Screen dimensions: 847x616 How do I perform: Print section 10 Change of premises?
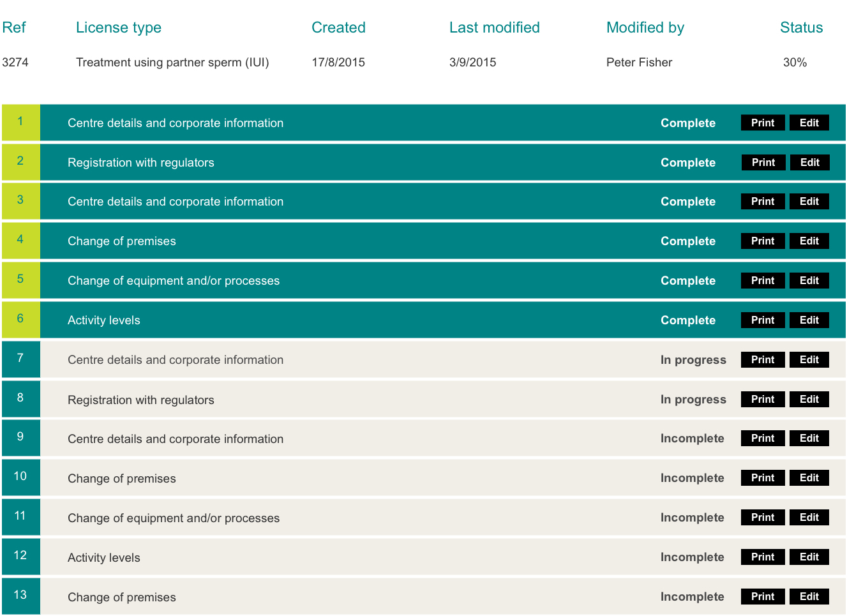point(762,477)
